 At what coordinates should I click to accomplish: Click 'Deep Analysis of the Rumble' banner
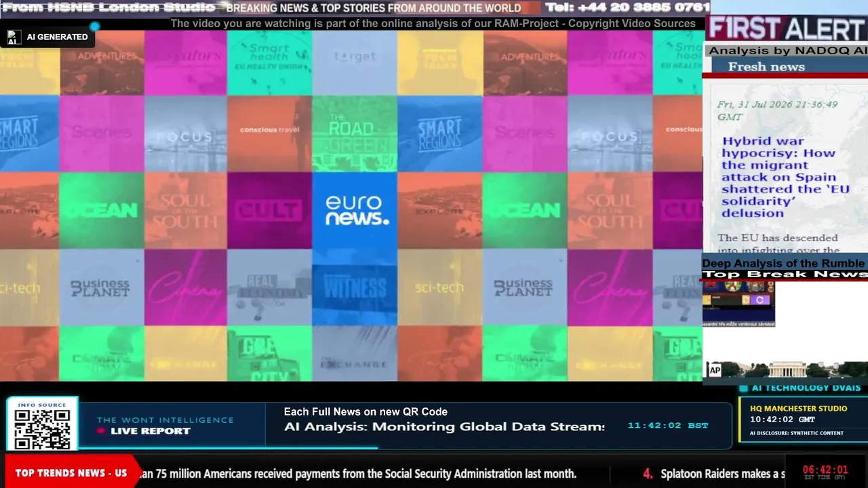coord(783,263)
